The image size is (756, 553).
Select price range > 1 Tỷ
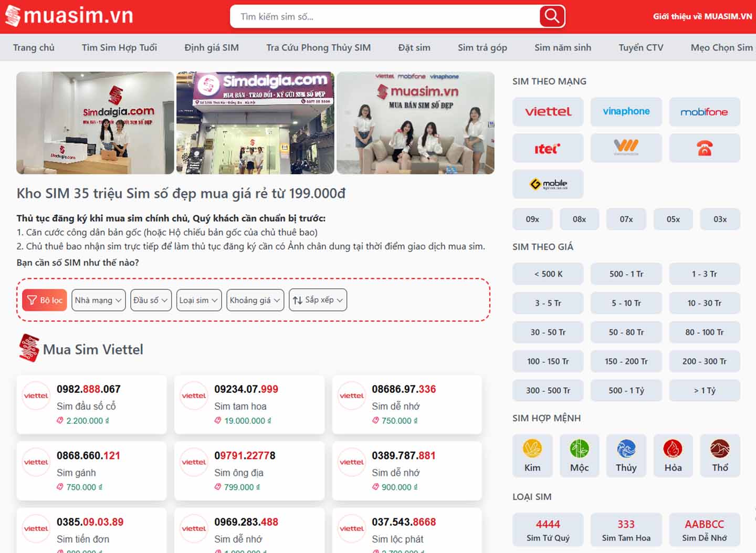point(704,390)
